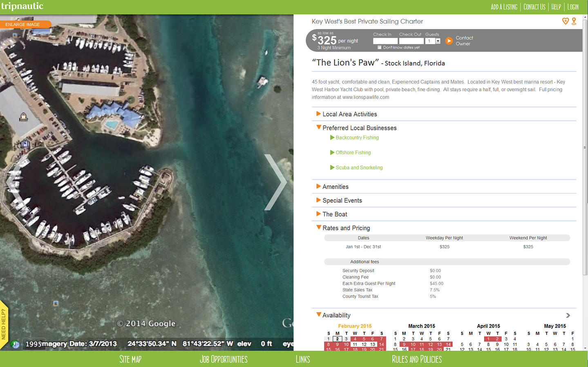
Task: Click the Check In date field
Action: click(x=385, y=41)
